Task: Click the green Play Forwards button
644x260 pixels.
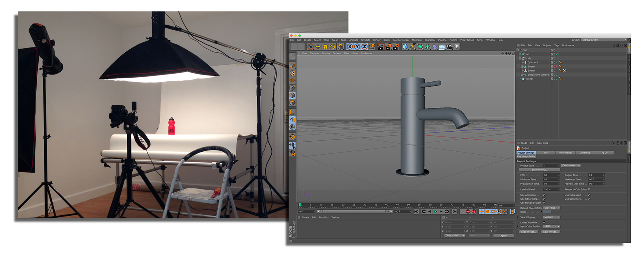Action: coord(435,212)
